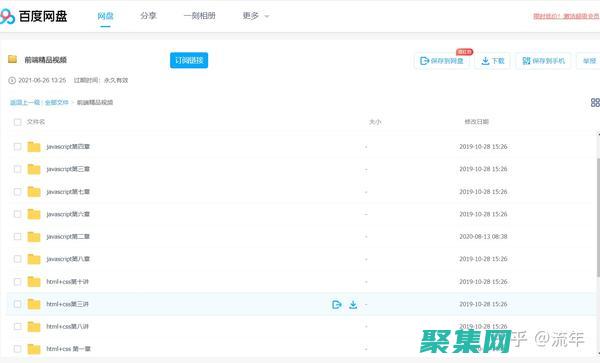The height and width of the screenshot is (363, 600).
Task: Sort by 文件名 column header
Action: click(x=36, y=122)
